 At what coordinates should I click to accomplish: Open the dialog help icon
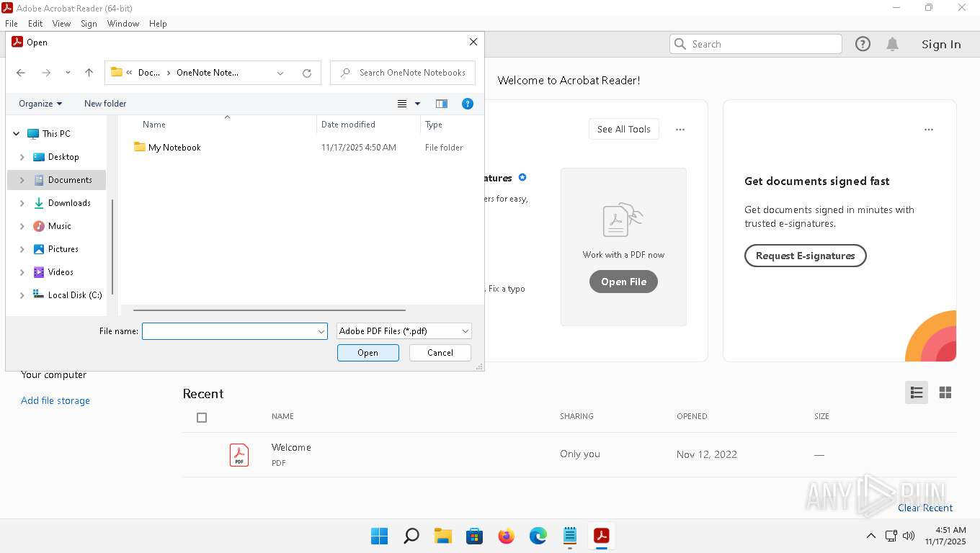point(468,104)
